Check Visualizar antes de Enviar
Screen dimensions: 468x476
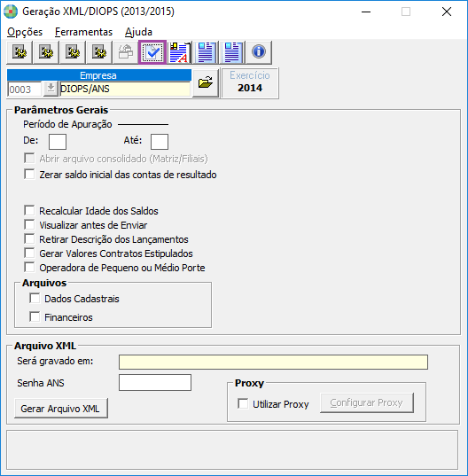tap(29, 224)
